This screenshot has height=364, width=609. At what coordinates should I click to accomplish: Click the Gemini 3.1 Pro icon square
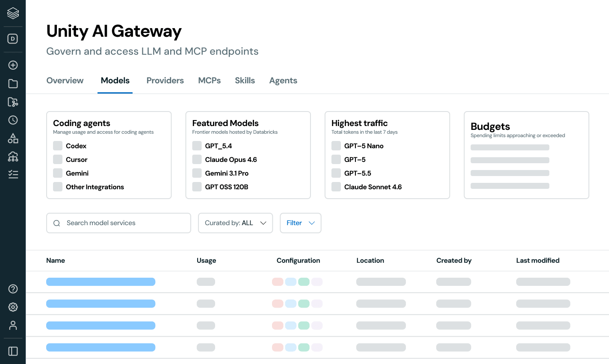(197, 173)
